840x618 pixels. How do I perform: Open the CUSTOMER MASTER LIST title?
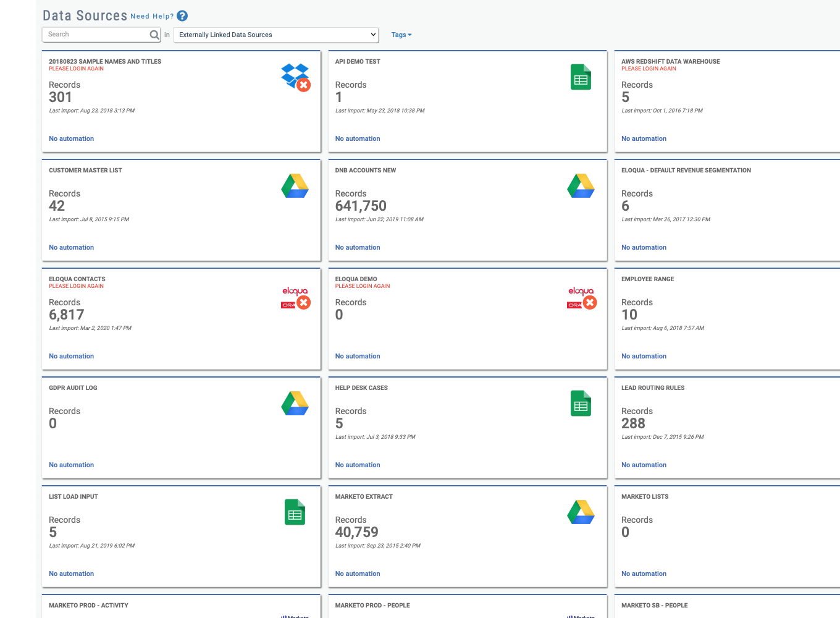coord(85,171)
